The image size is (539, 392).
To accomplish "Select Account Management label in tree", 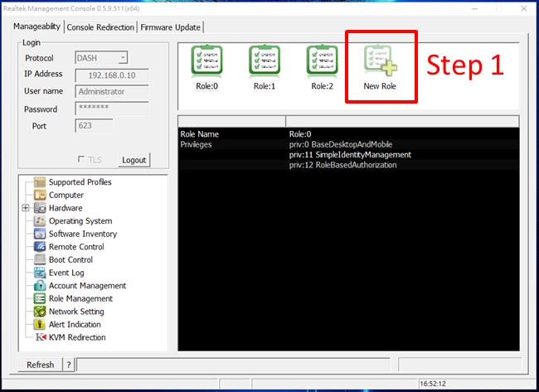I will [x=87, y=285].
